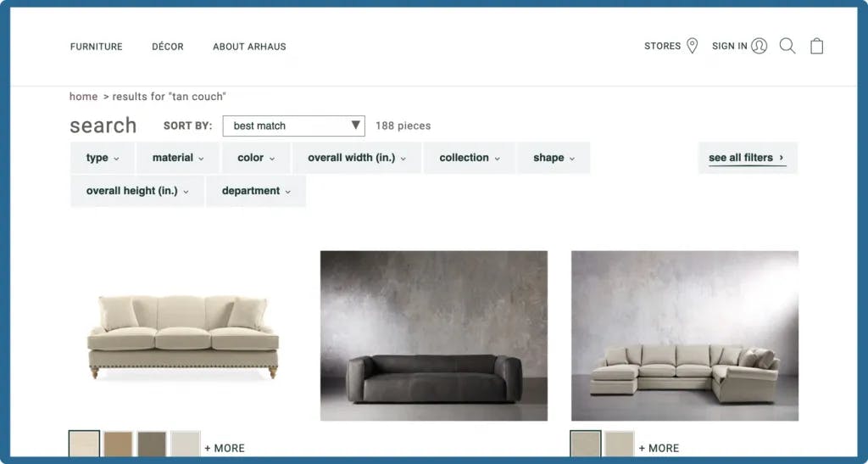This screenshot has height=464, width=868.
Task: Expand the color filter
Action: point(256,158)
